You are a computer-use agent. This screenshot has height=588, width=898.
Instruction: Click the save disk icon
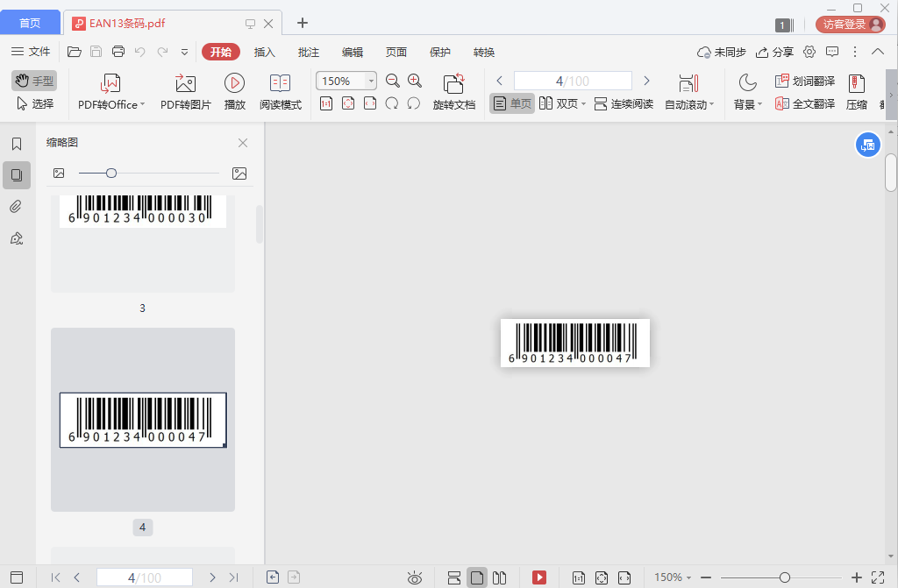[x=96, y=52]
